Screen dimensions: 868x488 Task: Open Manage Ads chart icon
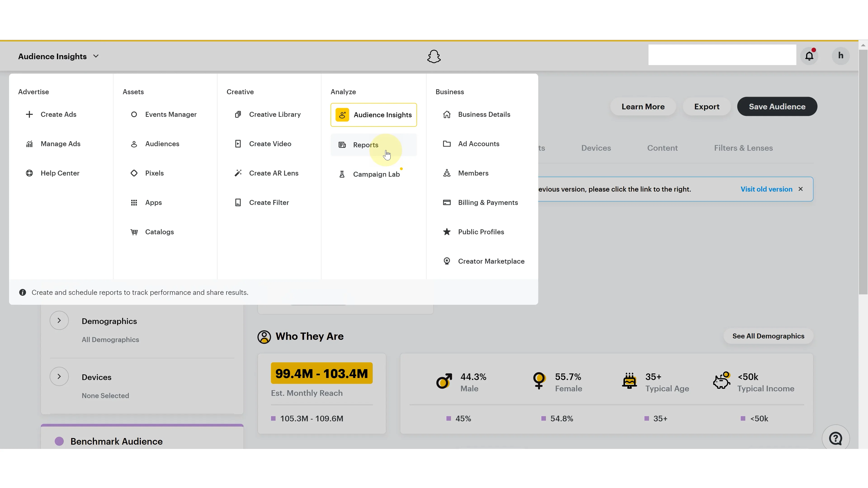tap(29, 144)
